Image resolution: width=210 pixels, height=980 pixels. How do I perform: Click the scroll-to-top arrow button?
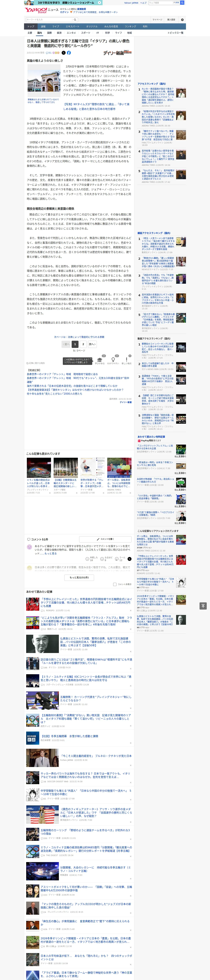coord(203,606)
